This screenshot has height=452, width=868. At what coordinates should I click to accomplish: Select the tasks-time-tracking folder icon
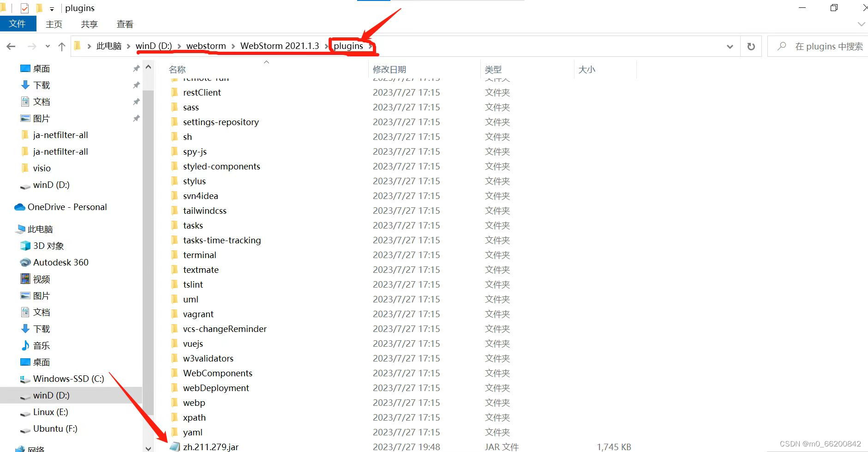tap(174, 240)
